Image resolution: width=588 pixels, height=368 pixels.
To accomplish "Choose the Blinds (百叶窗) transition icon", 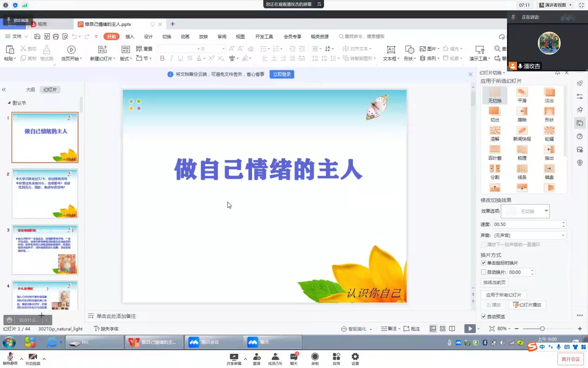I will coord(495,150).
